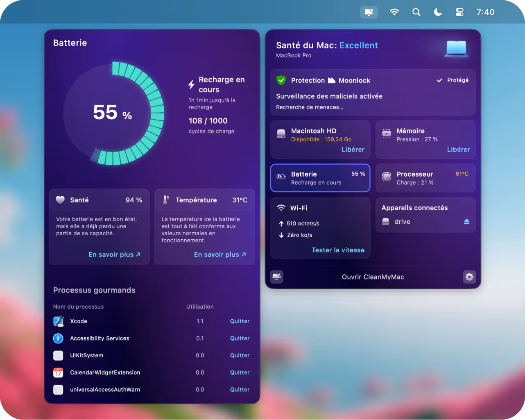The image size is (525, 420).
Task: Click the Accessibility Services icon
Action: click(58, 338)
